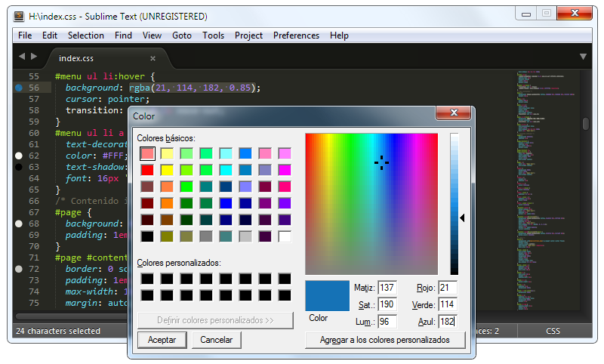Select the orange basic color swatch

tap(167, 203)
